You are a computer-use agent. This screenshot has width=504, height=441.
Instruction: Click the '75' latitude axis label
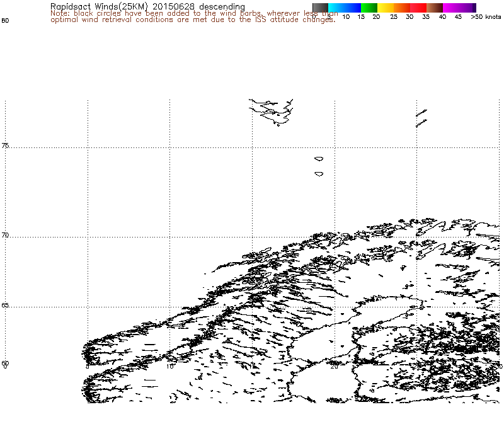click(5, 146)
